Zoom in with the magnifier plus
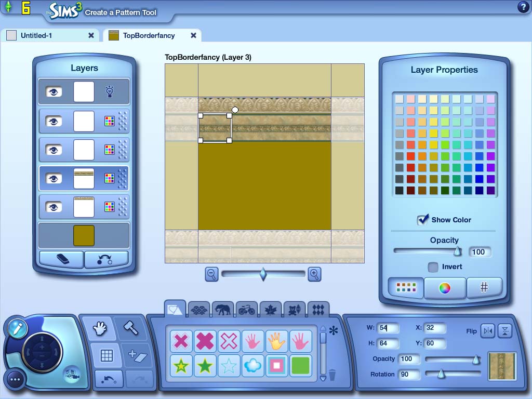This screenshot has width=532, height=399. click(x=314, y=274)
